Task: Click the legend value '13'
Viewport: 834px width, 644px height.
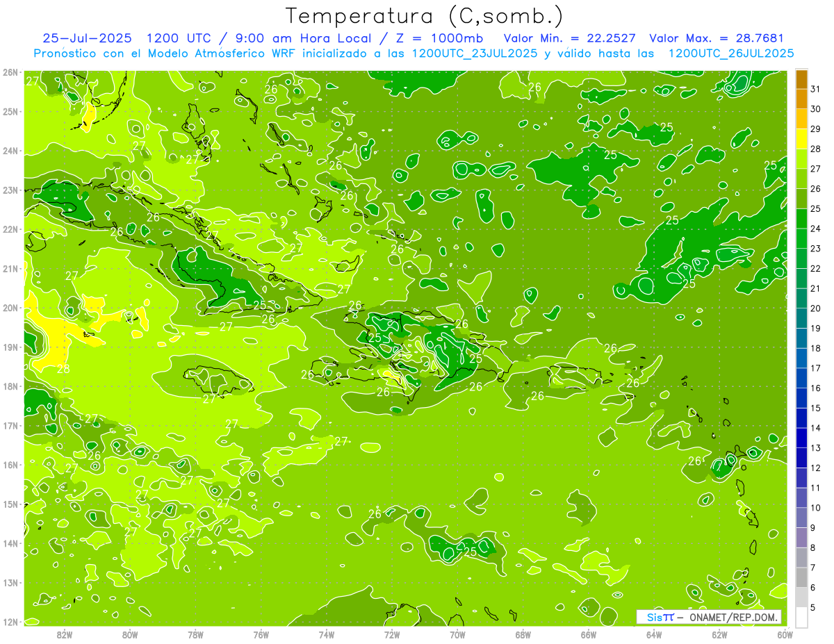Action: pos(816,448)
